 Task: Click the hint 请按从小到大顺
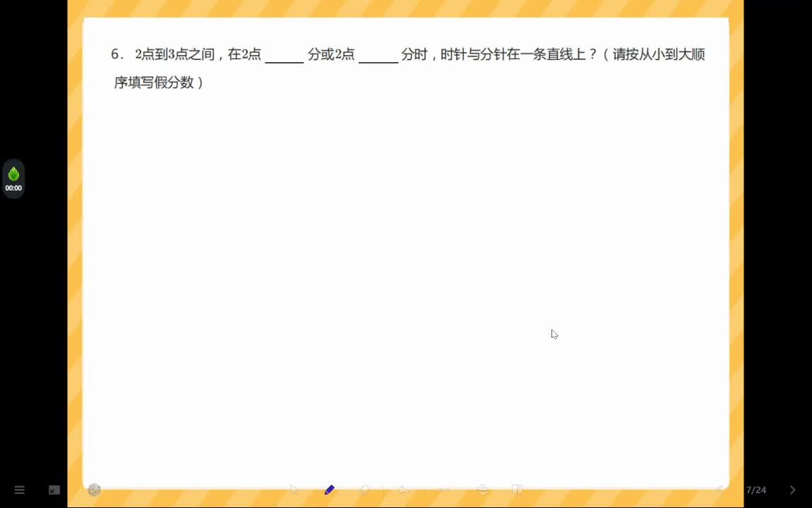659,54
